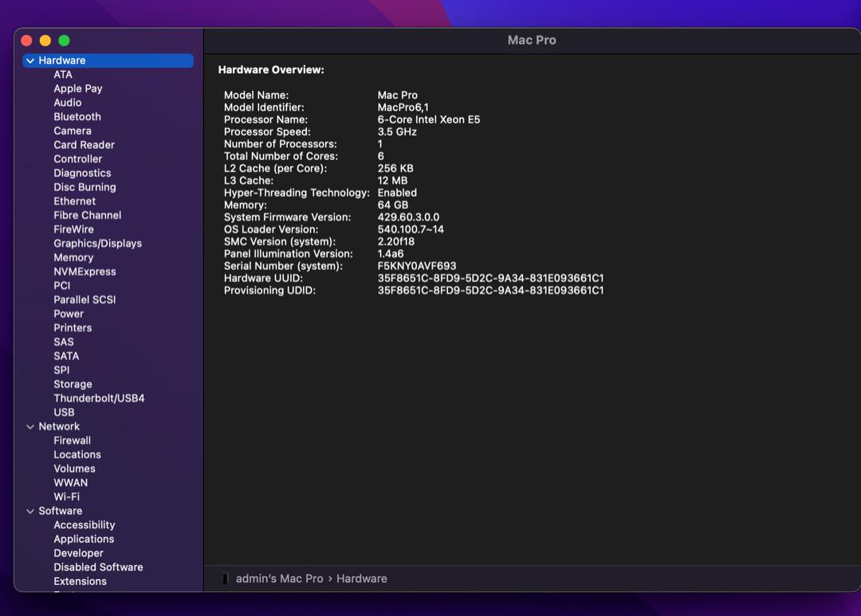
Task: Click the serial number F5KNY0AVF693
Action: tap(417, 266)
